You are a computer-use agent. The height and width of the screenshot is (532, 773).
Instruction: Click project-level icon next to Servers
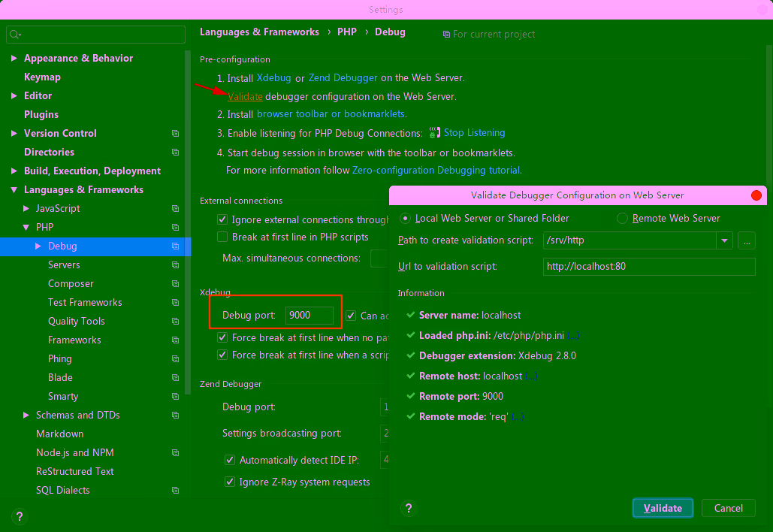click(175, 264)
